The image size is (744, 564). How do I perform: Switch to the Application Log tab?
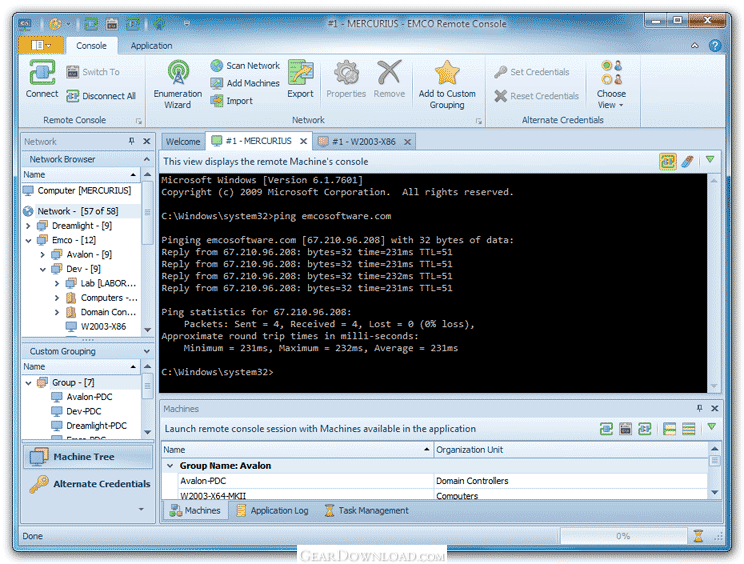273,510
